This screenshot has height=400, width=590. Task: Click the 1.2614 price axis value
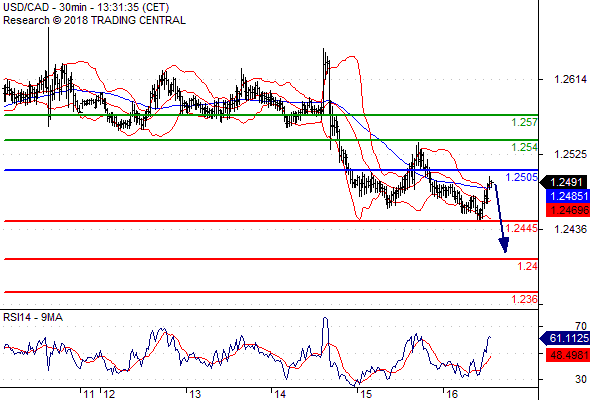click(x=570, y=79)
